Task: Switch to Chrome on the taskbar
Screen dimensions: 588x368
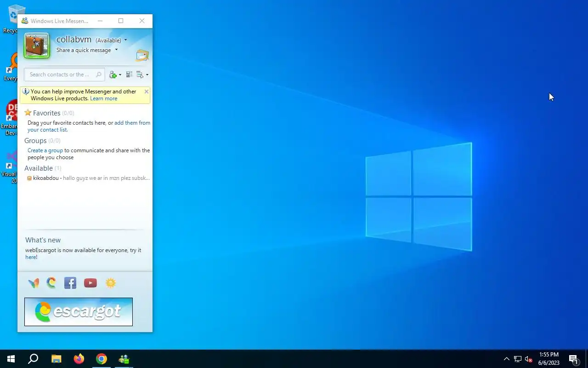Action: point(102,359)
